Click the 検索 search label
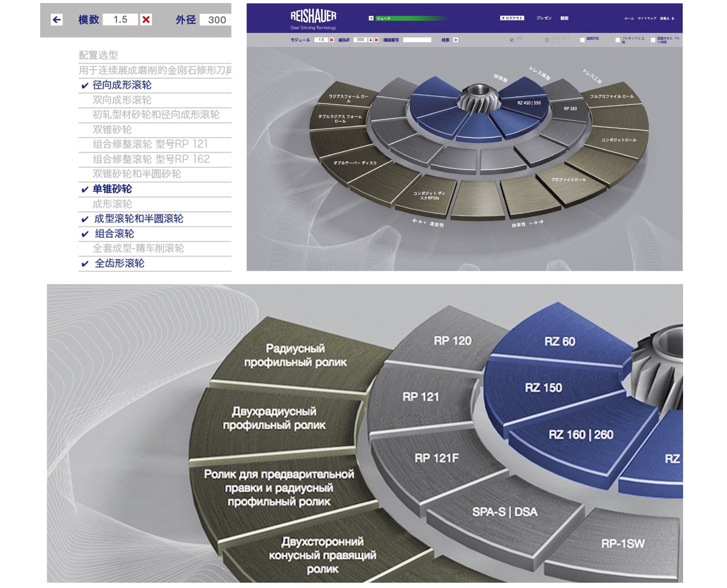 445,40
